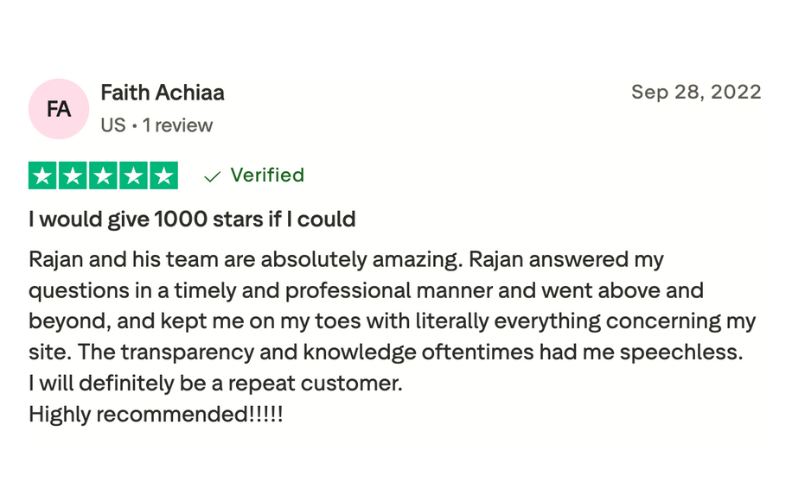Click the fifth green rating star
Viewport: 800px width, 500px height.
coord(163,176)
